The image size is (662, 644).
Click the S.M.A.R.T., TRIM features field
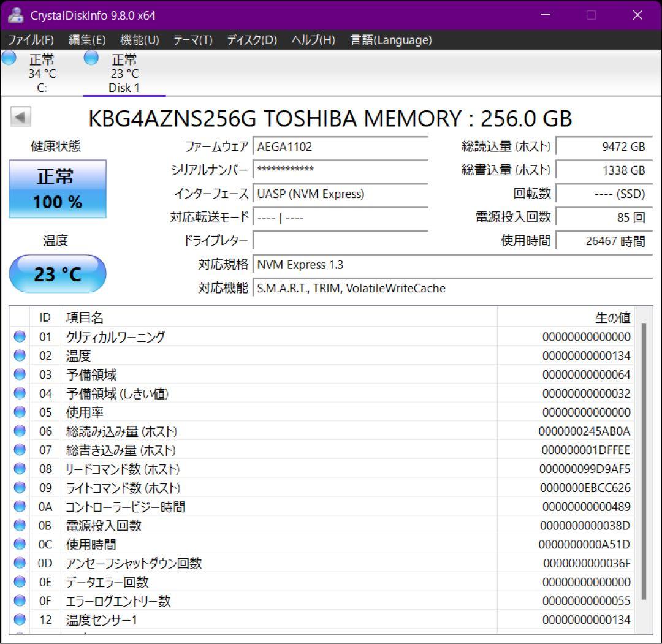click(x=452, y=288)
